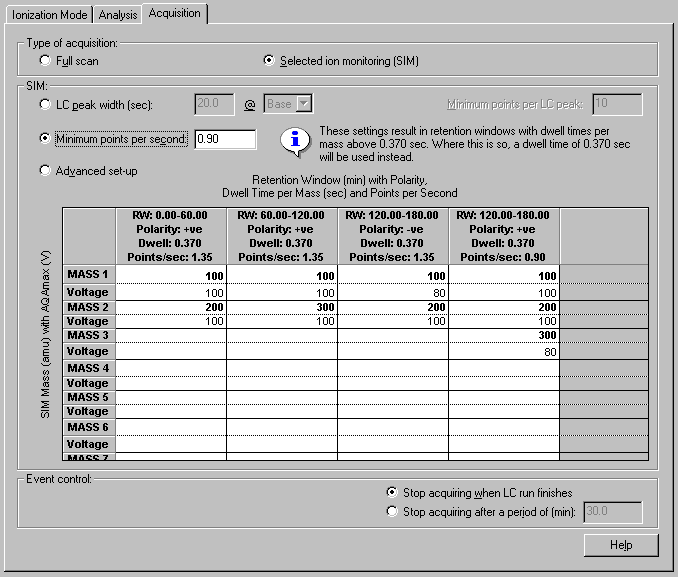Click the MASS 1 row header
This screenshot has width=678, height=577.
tap(89, 275)
